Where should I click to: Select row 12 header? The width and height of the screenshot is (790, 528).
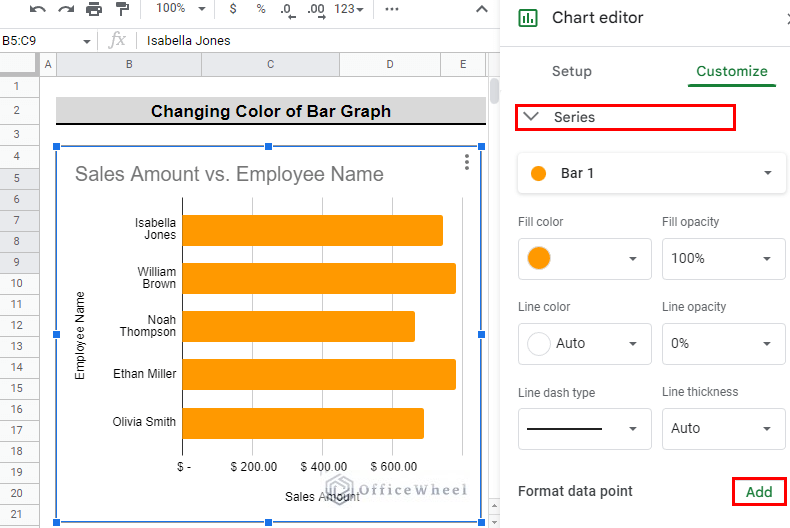(x=17, y=325)
